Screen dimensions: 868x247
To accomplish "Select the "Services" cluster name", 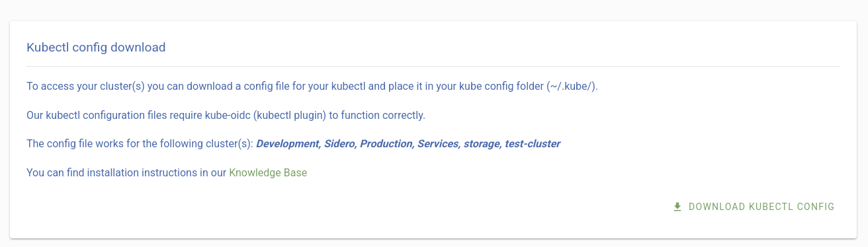I will (439, 144).
